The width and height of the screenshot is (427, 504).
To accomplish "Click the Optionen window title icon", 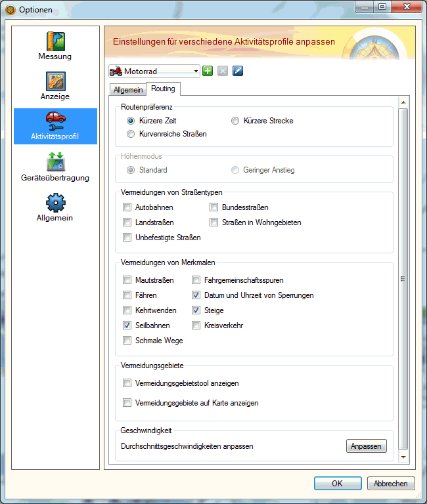I will point(10,10).
